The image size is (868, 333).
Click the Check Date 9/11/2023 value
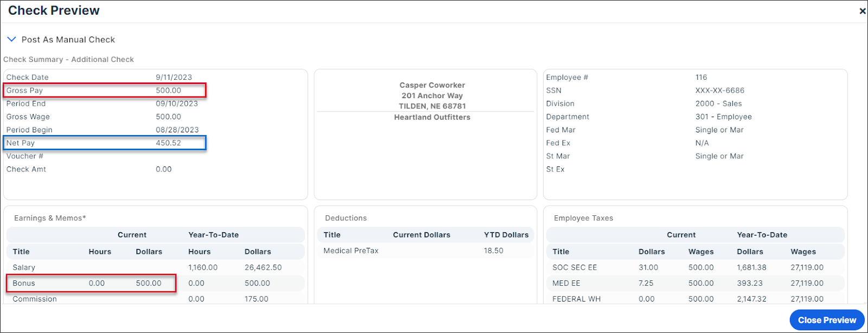(174, 78)
